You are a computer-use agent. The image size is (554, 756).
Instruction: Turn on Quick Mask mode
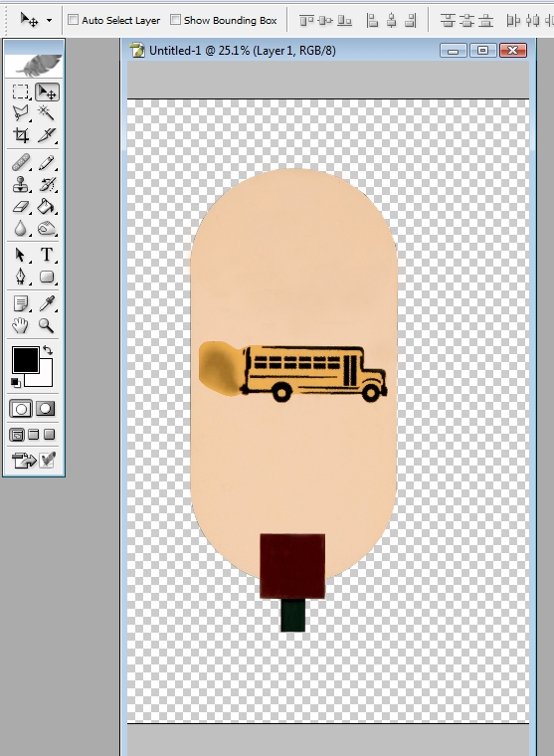46,409
